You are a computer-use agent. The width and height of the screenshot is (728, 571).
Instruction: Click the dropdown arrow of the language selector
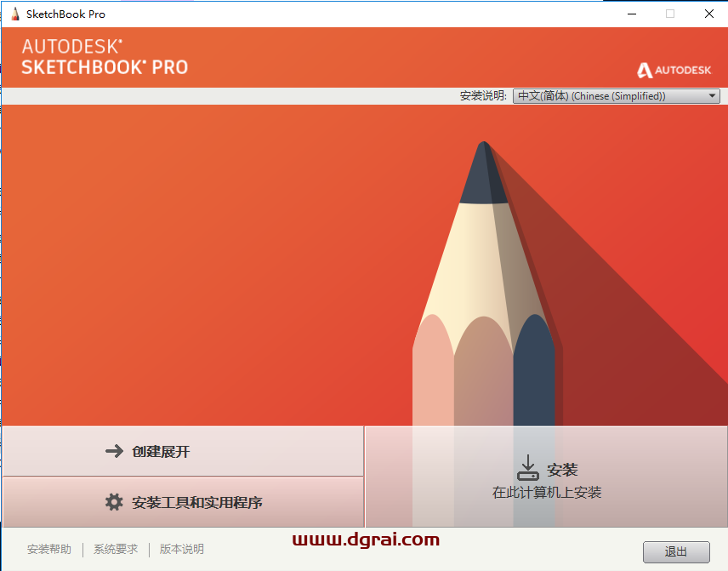tap(712, 96)
